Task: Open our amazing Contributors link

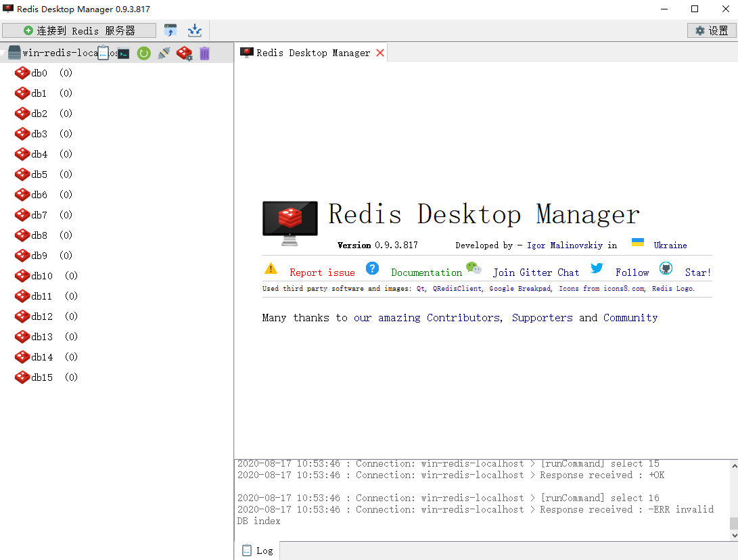Action: click(428, 318)
